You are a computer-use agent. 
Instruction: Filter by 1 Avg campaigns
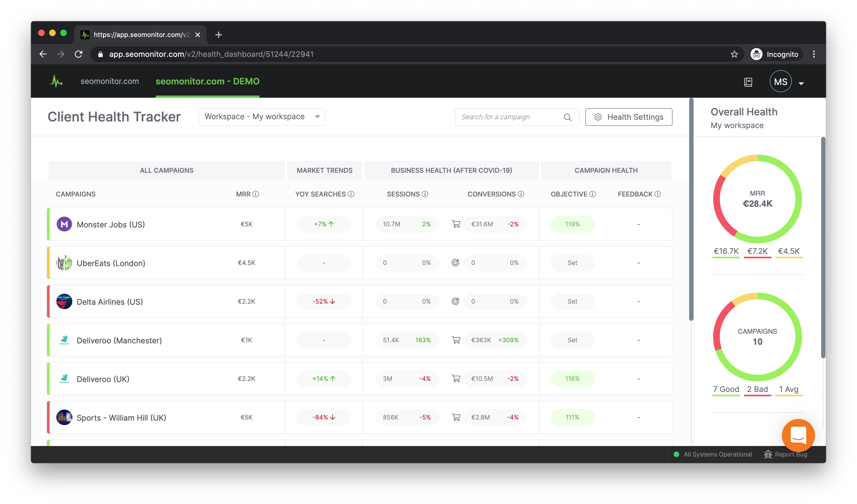789,390
